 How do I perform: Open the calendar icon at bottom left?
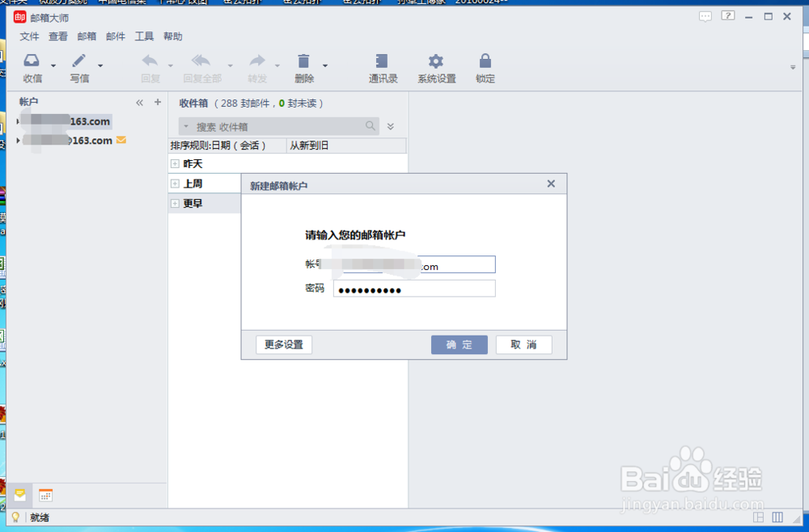46,494
